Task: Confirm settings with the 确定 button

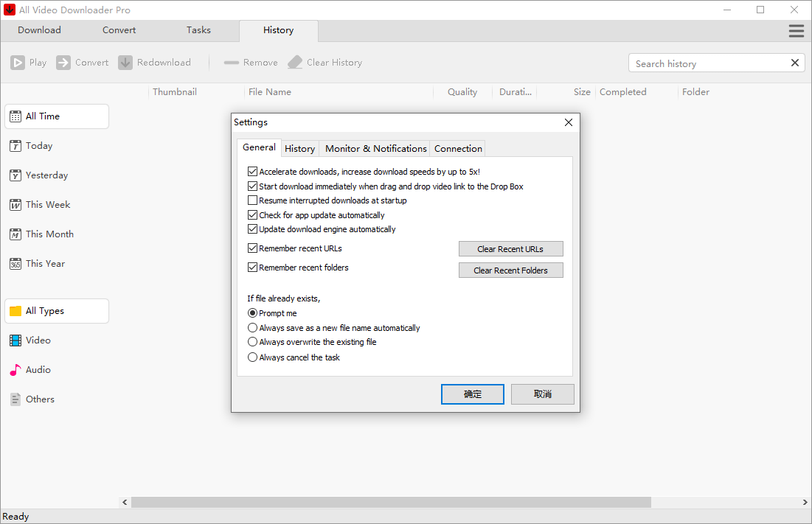Action: [472, 394]
